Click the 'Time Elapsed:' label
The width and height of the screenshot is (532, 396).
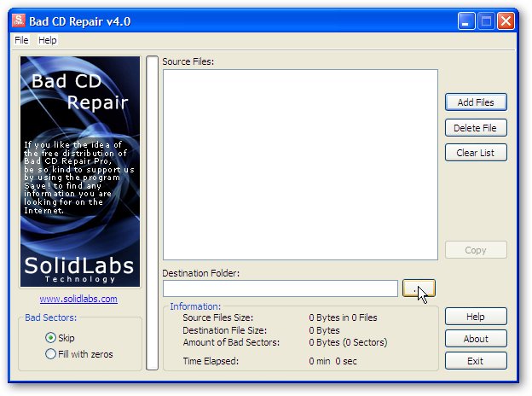pos(211,361)
